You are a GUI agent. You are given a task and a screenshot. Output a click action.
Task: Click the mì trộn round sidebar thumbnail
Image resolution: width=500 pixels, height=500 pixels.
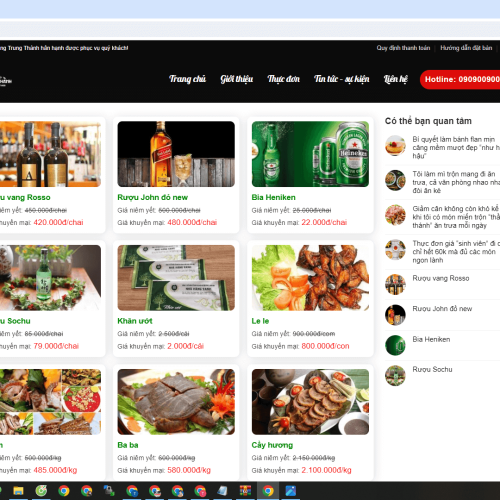point(395,180)
